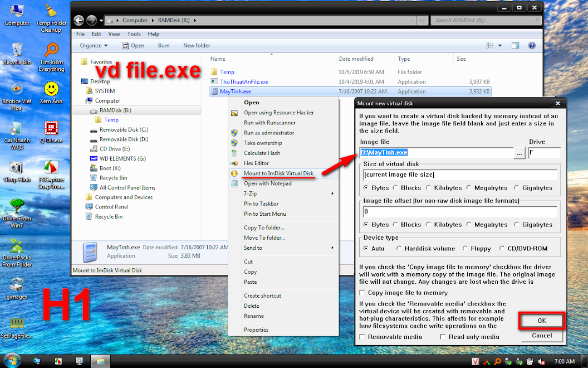Open recent locations dropdown beside Forward

coord(101,20)
